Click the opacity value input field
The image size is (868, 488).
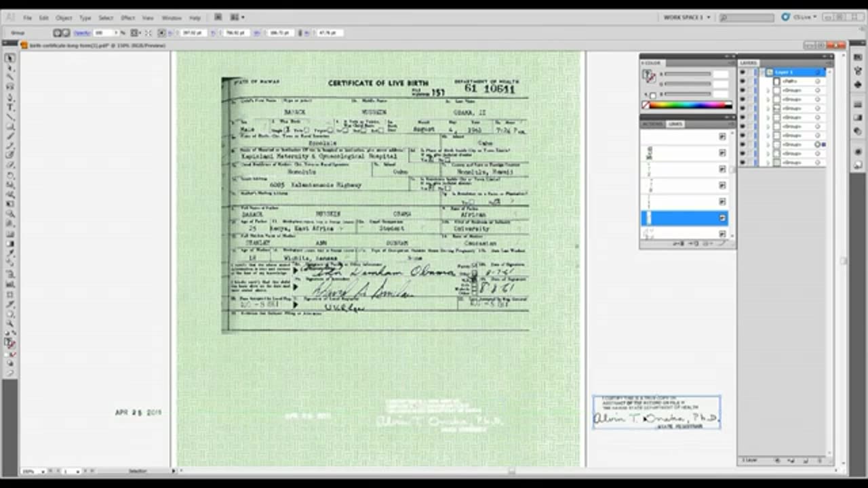coord(102,33)
